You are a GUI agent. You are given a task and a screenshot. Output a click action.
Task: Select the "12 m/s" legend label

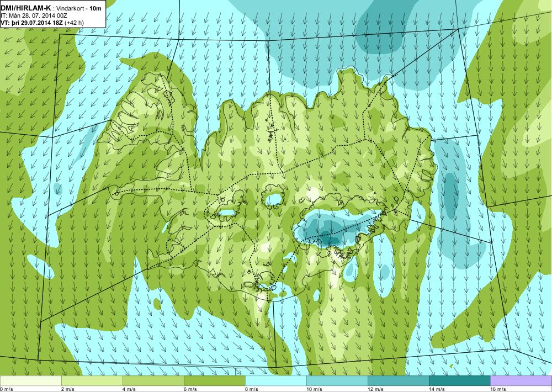pos(375,389)
